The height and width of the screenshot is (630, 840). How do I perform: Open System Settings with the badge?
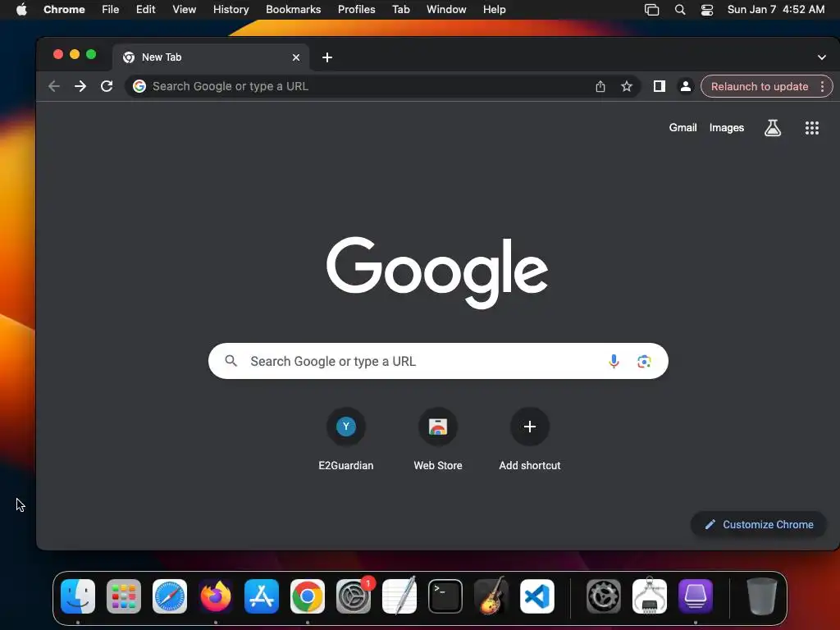354,596
